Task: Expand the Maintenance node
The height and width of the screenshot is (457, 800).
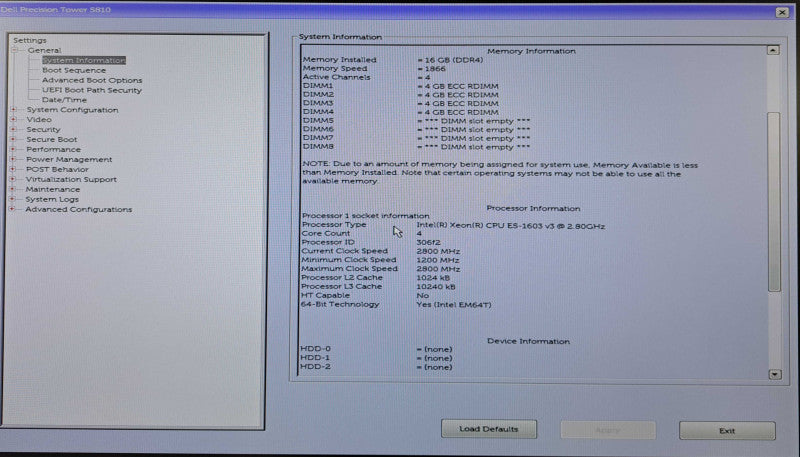Action: [13, 189]
